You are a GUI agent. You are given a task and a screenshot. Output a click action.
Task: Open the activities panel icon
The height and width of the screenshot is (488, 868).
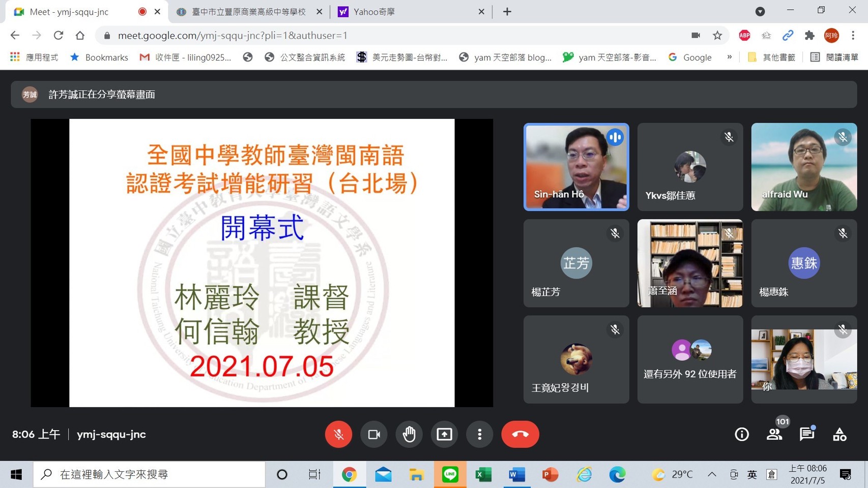point(840,434)
